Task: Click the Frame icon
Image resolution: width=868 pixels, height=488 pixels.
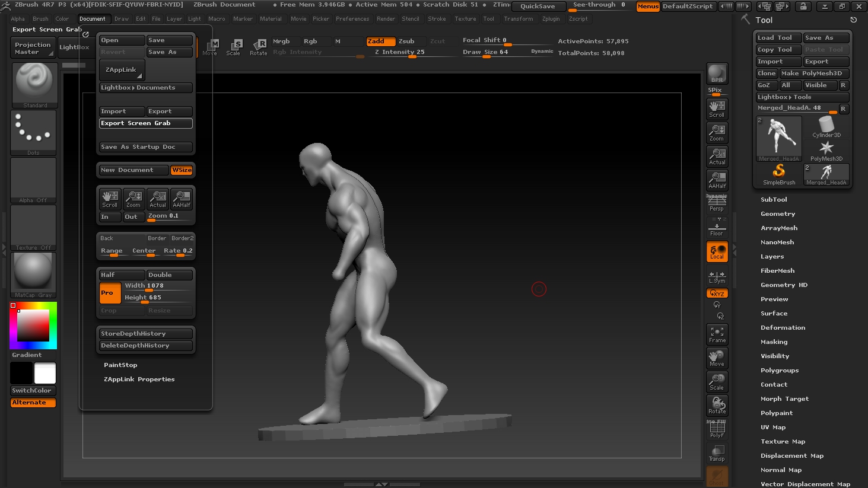Action: [x=717, y=334]
